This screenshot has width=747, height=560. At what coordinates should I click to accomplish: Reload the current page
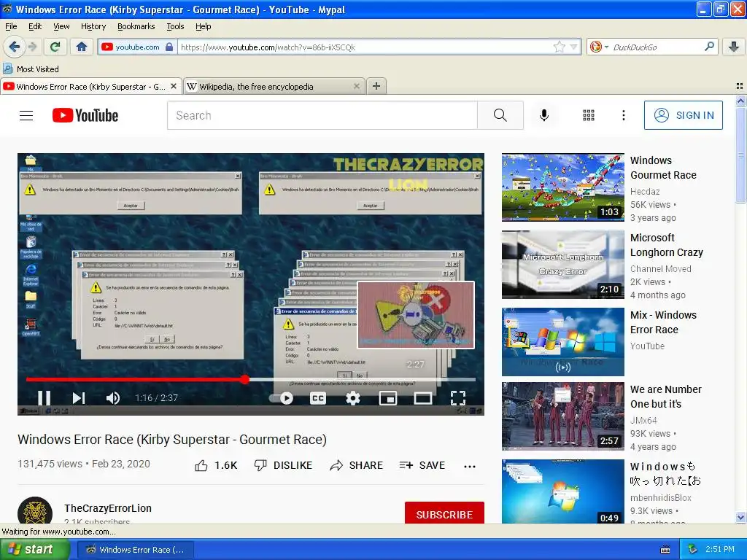click(55, 47)
